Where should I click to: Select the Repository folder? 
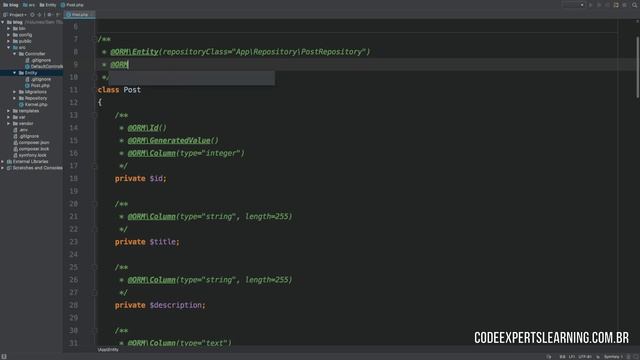pos(36,98)
